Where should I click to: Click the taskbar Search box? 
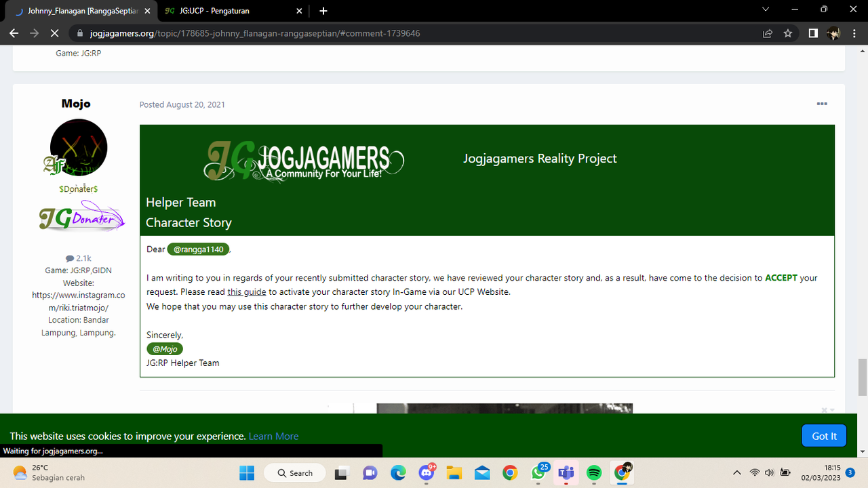point(294,472)
